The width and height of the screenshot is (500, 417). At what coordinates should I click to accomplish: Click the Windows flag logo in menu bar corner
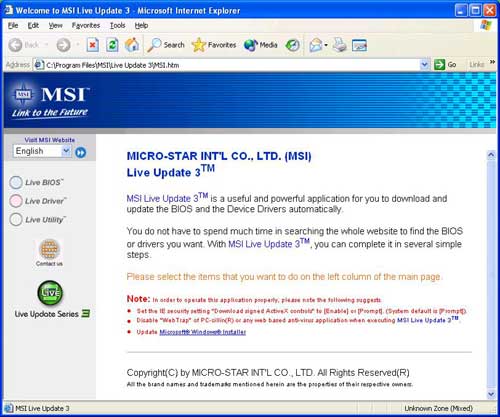click(x=486, y=25)
